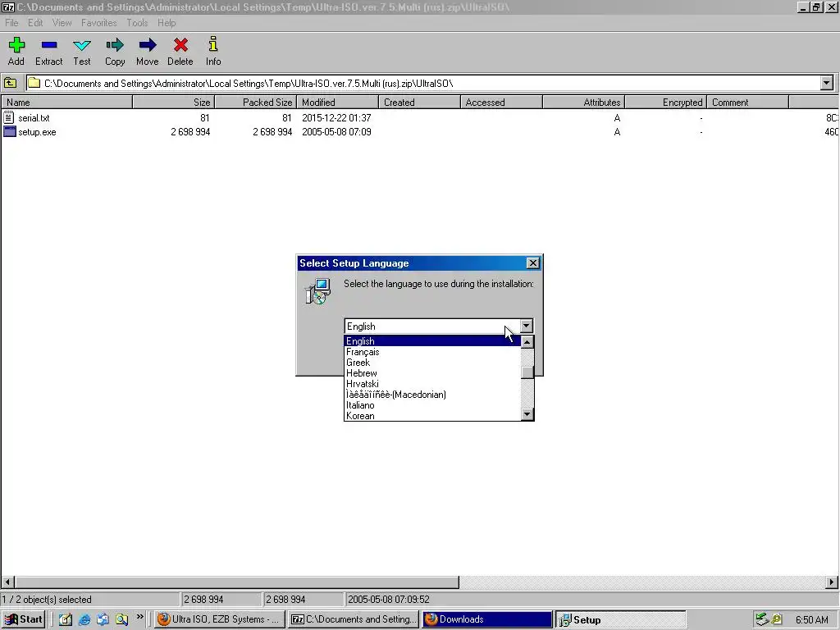Choose Italiano in the language list
This screenshot has height=630, width=840.
tap(431, 405)
